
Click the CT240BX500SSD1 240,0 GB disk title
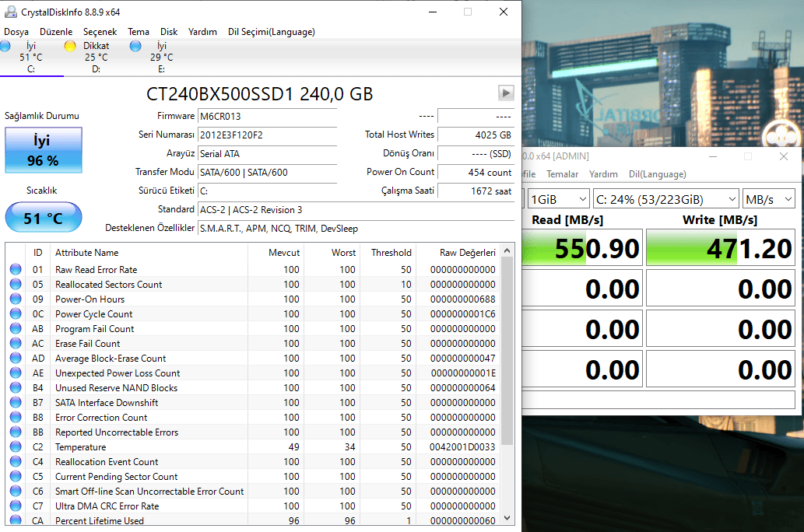click(x=259, y=94)
